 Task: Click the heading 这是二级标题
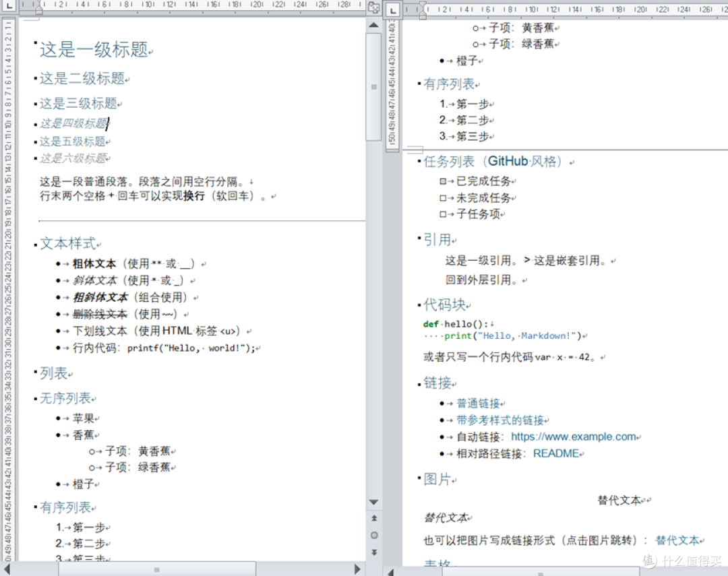82,78
